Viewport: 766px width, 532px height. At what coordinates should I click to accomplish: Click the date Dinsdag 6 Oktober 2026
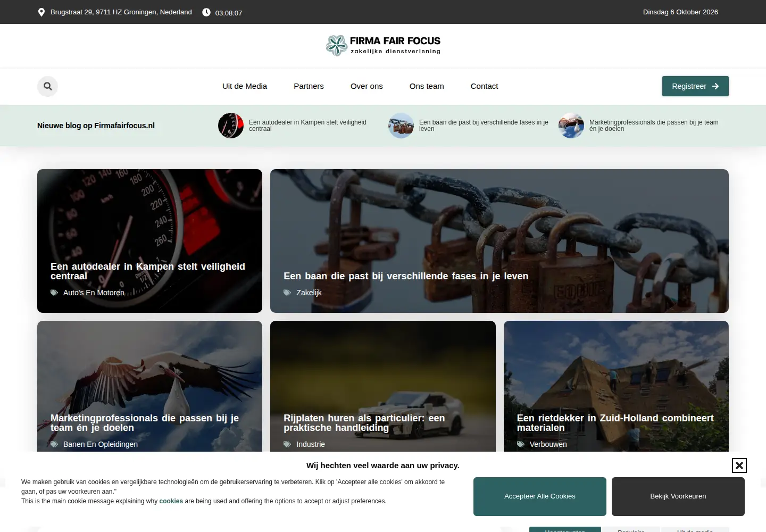click(x=680, y=12)
